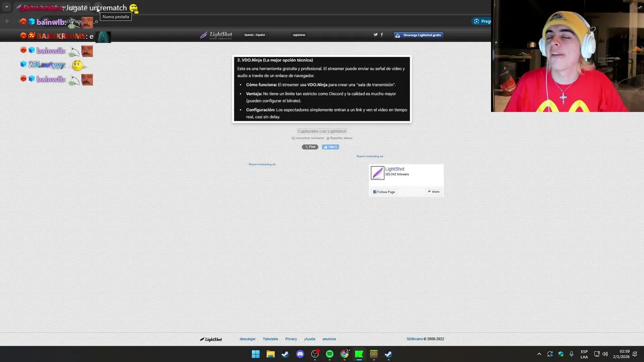Show hidden system tray icons
644x362 pixels.
539,354
